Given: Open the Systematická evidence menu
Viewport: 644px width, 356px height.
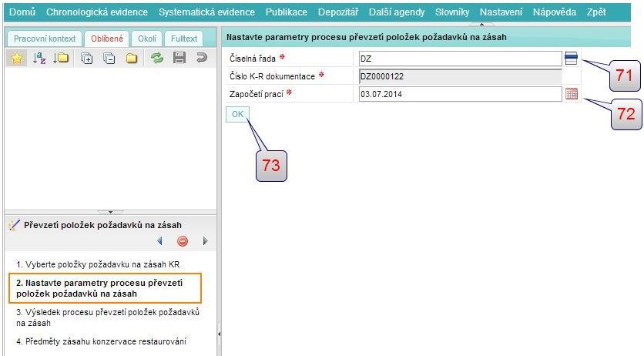Looking at the screenshot, I should pos(206,12).
